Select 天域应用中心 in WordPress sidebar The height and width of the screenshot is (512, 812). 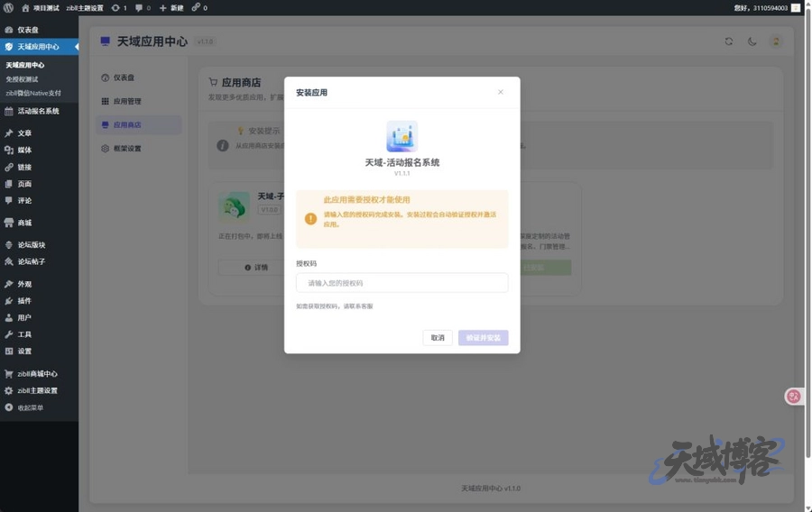click(40, 47)
